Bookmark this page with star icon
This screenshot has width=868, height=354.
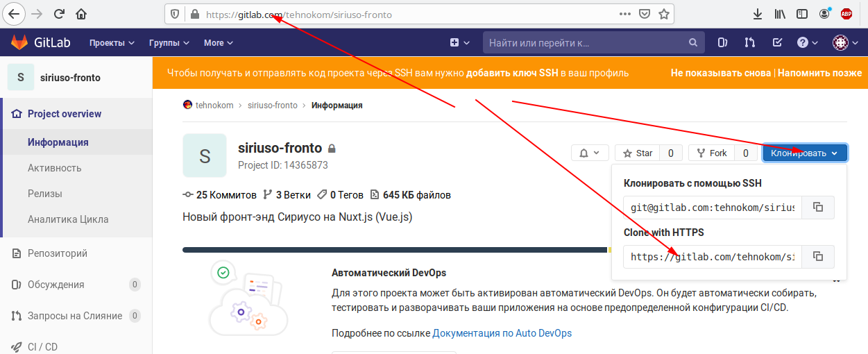pos(664,14)
